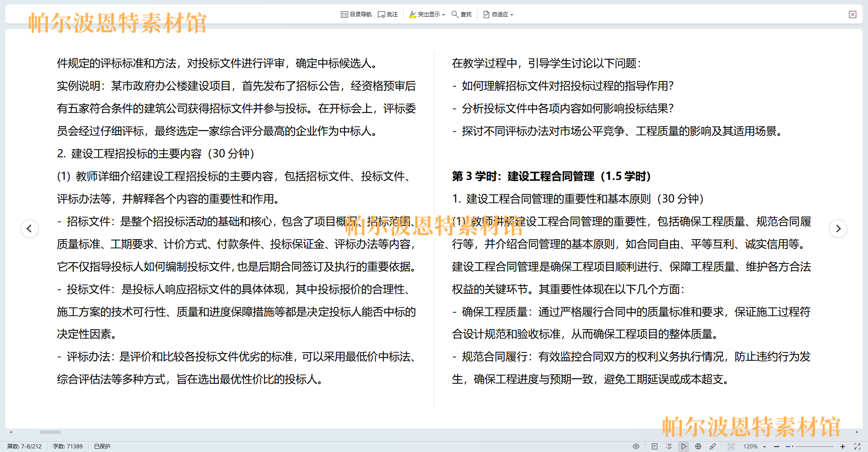868x452 pixels.
Task: Click the zoom in plus button
Action: click(x=843, y=446)
